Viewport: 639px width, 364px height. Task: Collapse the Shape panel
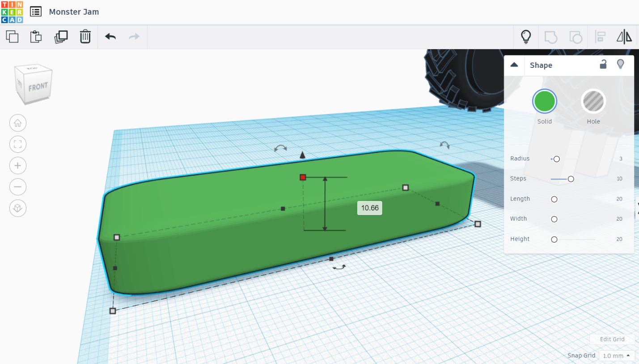pos(514,65)
